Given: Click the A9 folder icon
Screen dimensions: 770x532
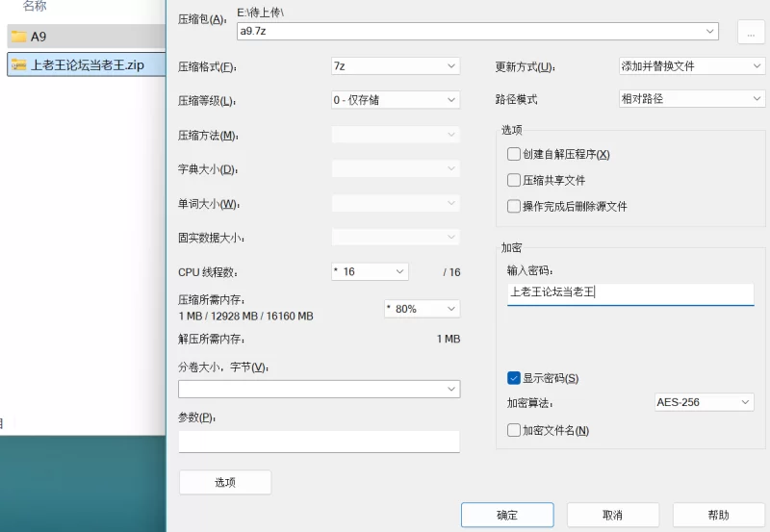Looking at the screenshot, I should tap(18, 37).
